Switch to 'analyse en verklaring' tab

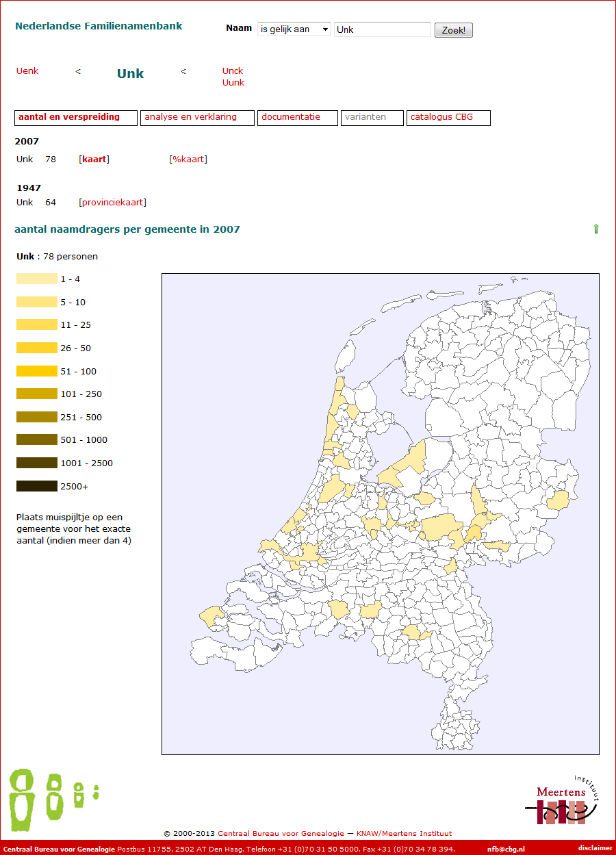197,118
